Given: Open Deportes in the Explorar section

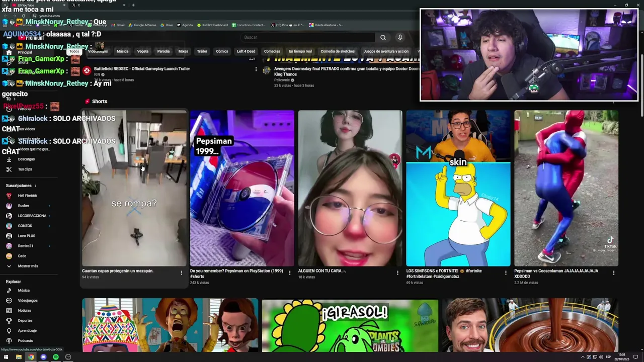Looking at the screenshot, I should click(19, 321).
